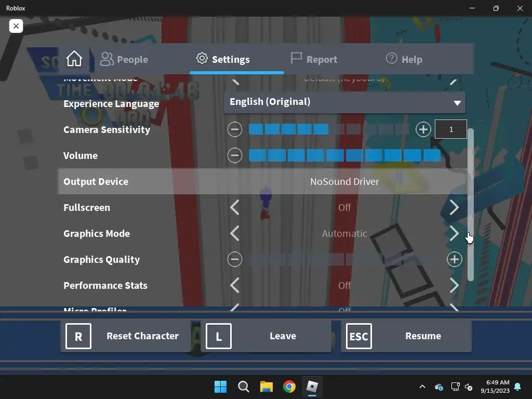532x399 pixels.
Task: Select the Output Device NoSound Driver row
Action: 262,181
